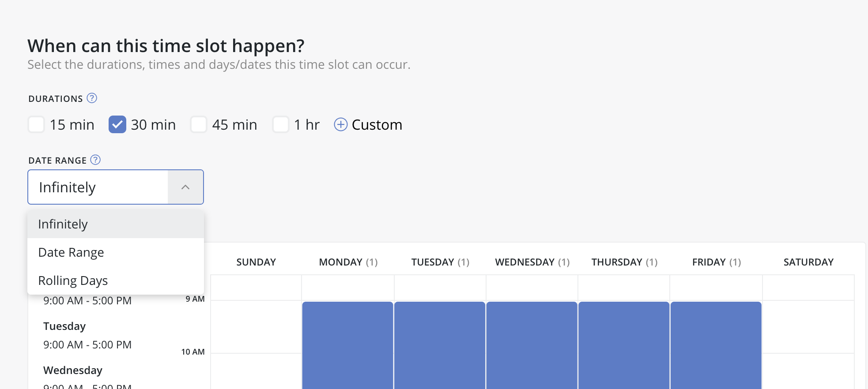
Task: Check the 1 hr duration checkbox
Action: [x=281, y=124]
